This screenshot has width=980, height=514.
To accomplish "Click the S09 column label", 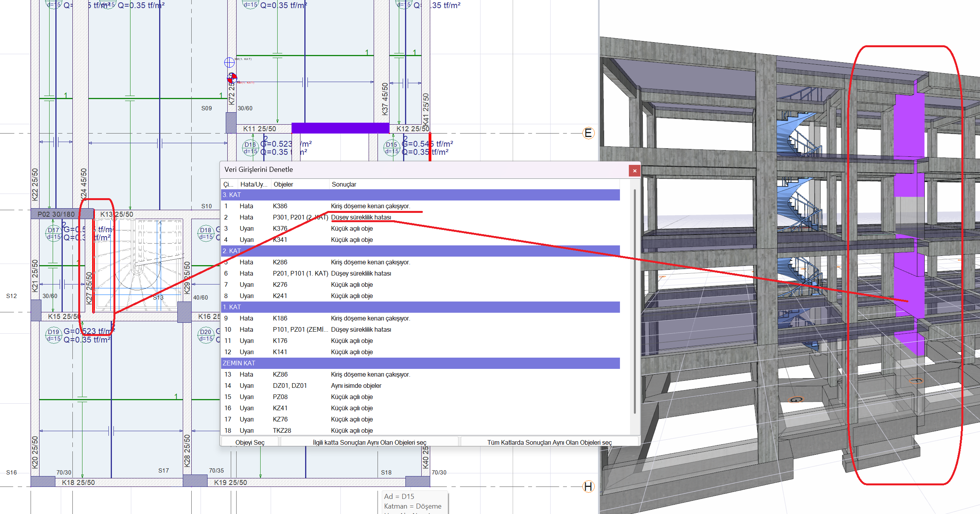I will [x=206, y=108].
